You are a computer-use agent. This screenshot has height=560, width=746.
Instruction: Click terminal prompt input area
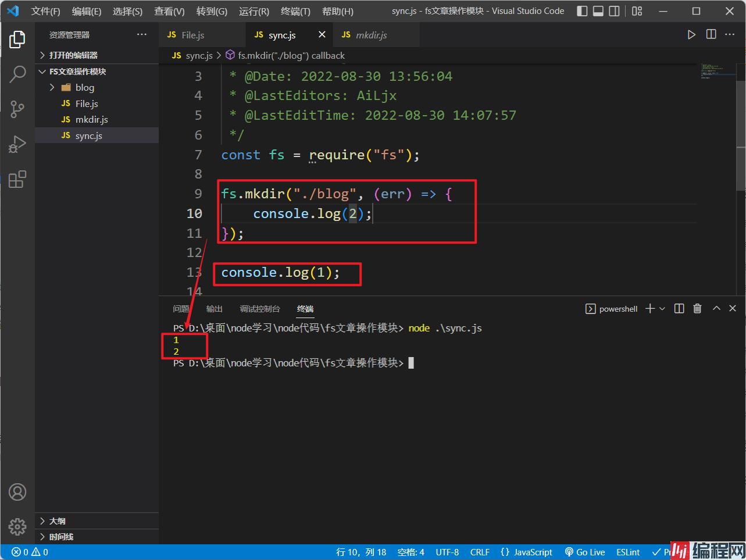pyautogui.click(x=412, y=363)
